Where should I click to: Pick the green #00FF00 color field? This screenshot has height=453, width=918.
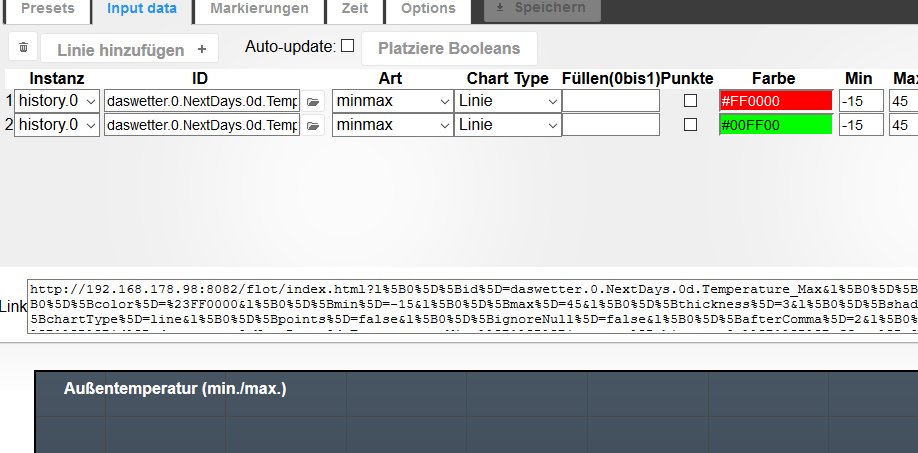pos(775,125)
